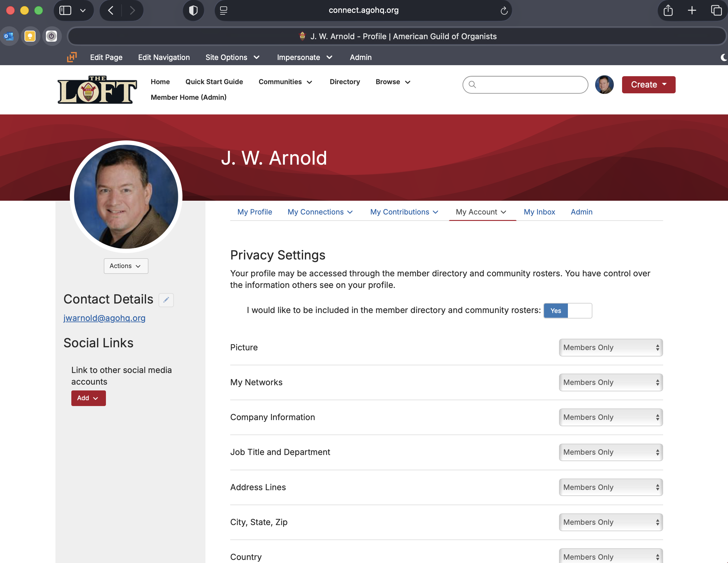Expand the Actions dropdown under photo
728x563 pixels.
click(x=126, y=266)
